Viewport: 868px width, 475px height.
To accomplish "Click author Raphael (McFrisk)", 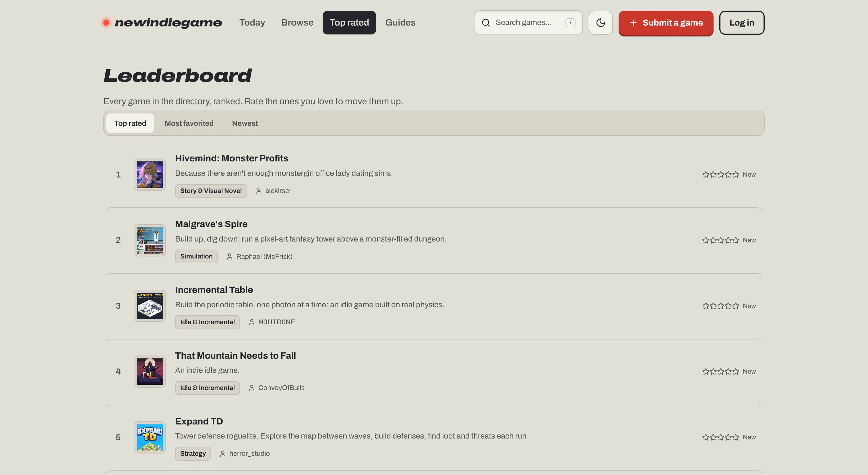I will point(264,256).
